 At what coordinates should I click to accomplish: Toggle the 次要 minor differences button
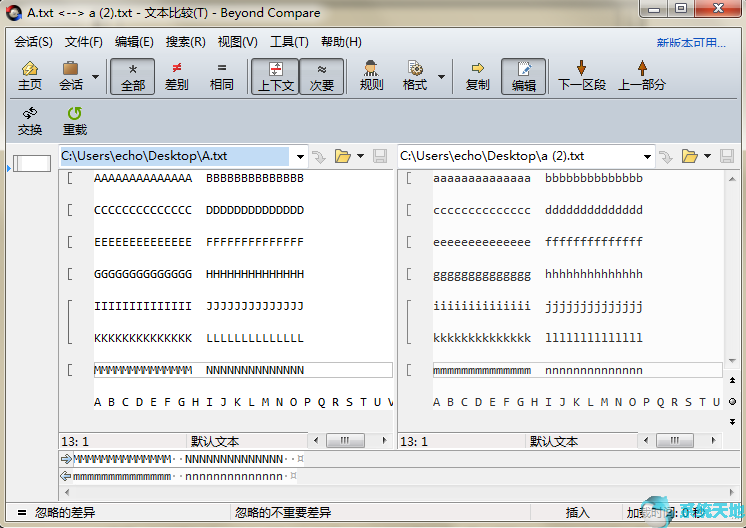point(322,77)
